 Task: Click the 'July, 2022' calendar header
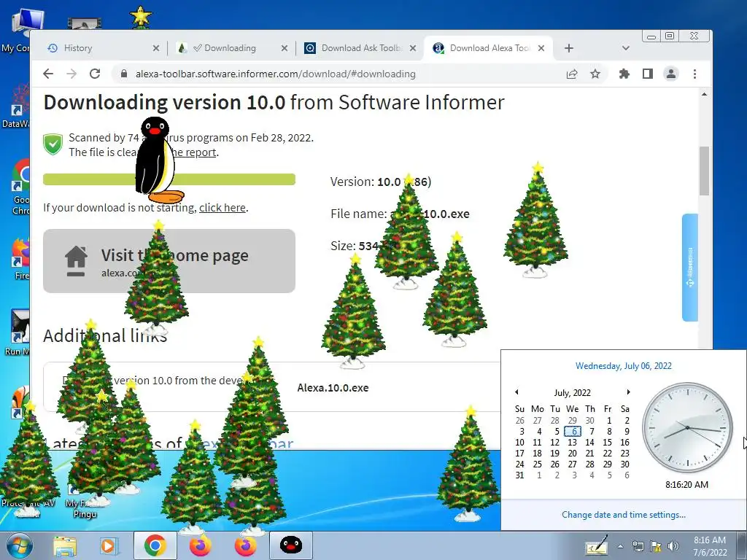point(572,393)
